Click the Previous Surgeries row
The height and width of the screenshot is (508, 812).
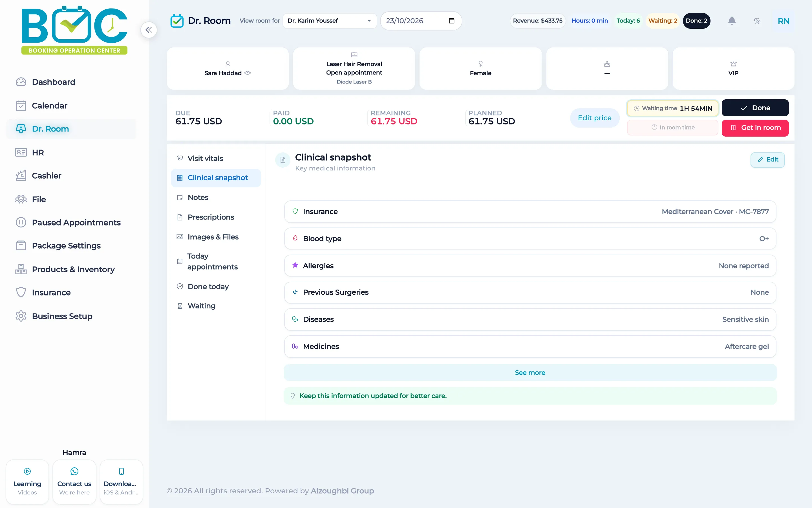click(x=530, y=292)
